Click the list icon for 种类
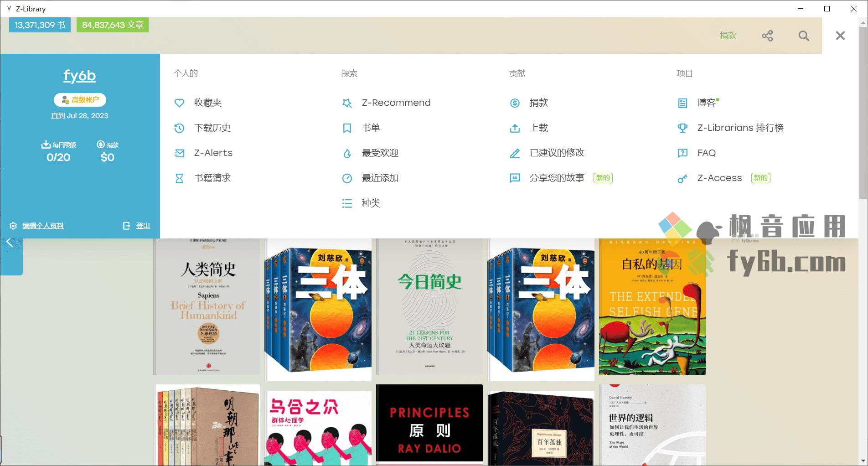Viewport: 868px width, 466px height. (x=347, y=203)
